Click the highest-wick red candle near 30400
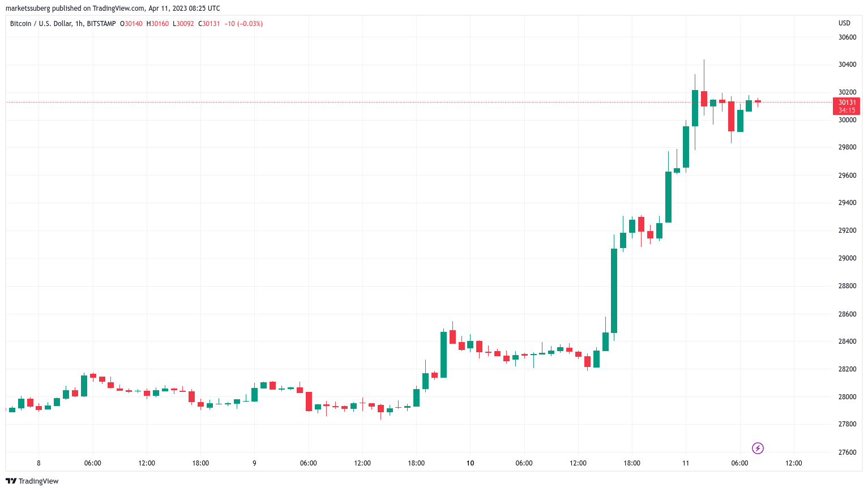 click(704, 99)
